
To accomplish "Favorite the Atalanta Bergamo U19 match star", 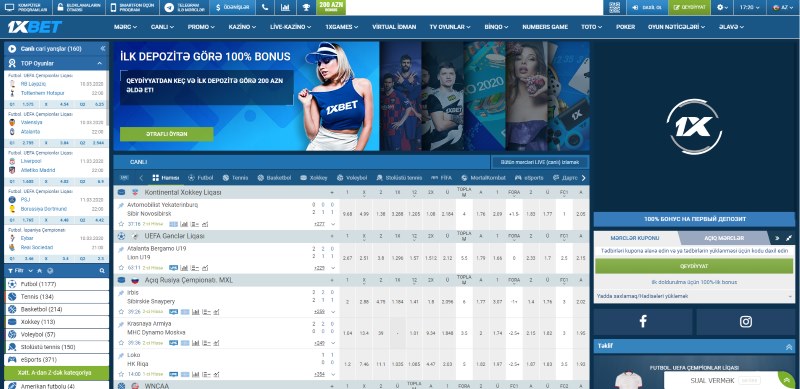I will point(121,268).
